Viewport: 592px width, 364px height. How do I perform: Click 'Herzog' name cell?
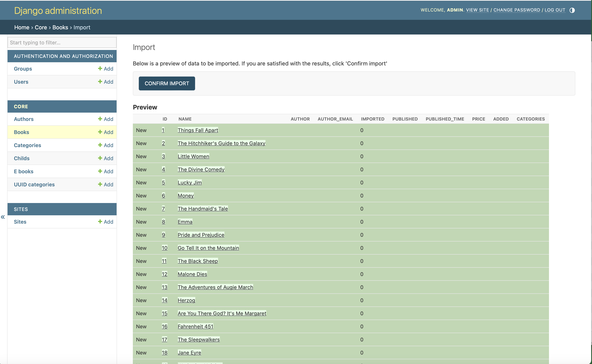point(186,300)
